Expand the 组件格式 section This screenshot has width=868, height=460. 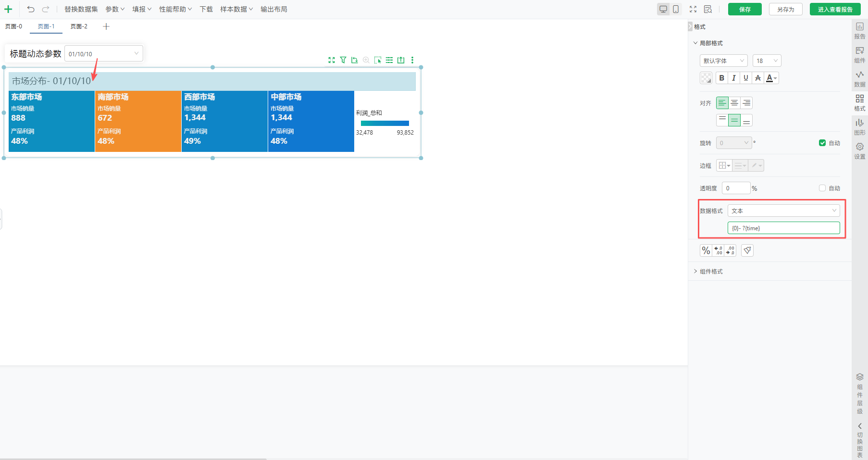710,272
